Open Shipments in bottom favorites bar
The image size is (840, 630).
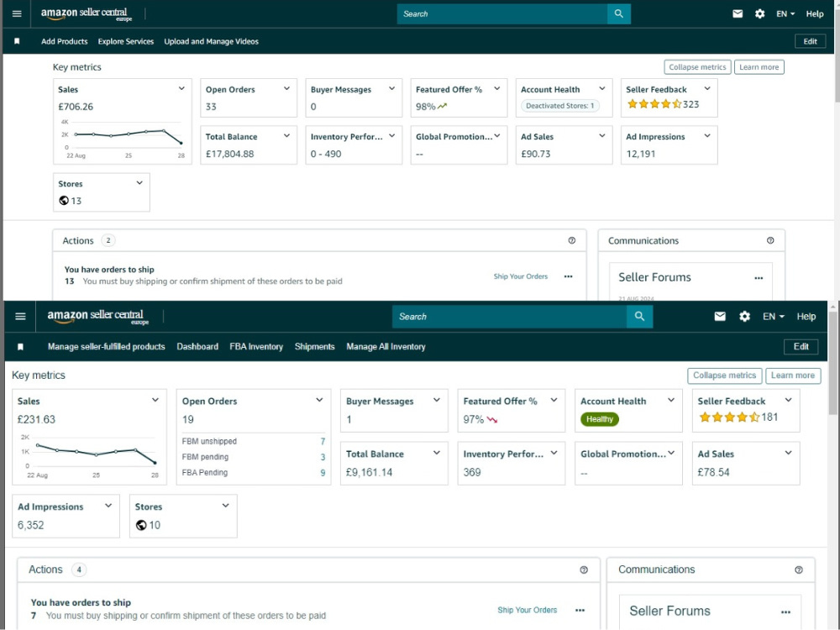tap(314, 347)
